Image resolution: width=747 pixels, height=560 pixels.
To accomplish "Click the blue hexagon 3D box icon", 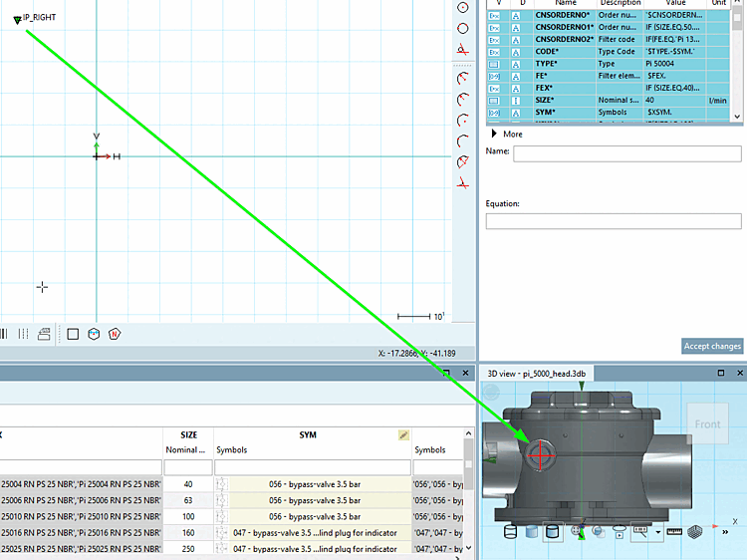I will tap(94, 334).
